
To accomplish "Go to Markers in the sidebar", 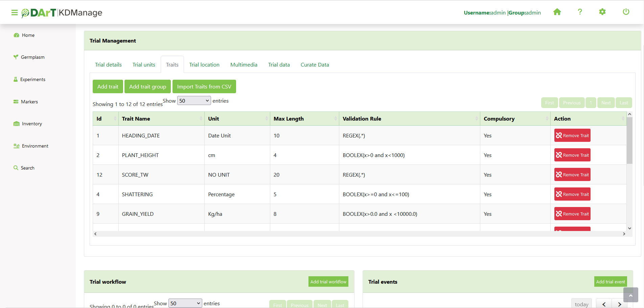I will click(29, 102).
